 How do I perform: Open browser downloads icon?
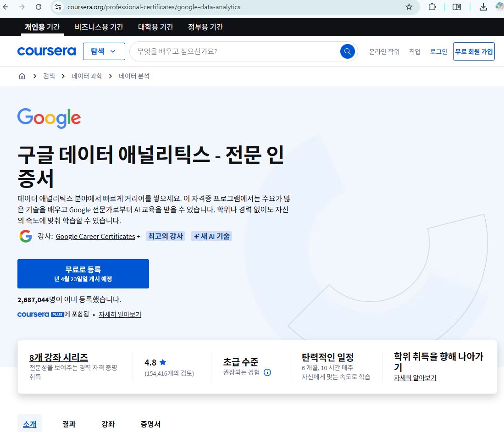[483, 7]
